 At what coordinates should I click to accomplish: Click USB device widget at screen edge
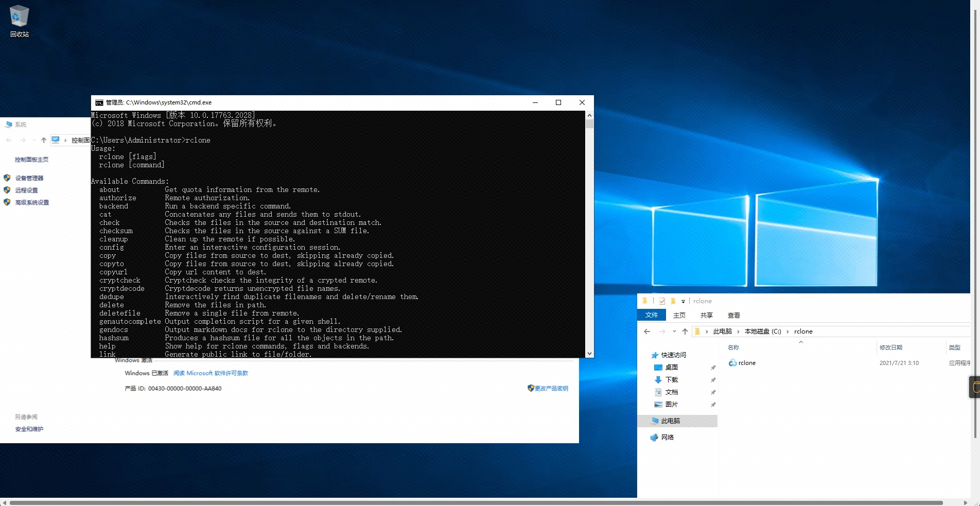coord(975,387)
